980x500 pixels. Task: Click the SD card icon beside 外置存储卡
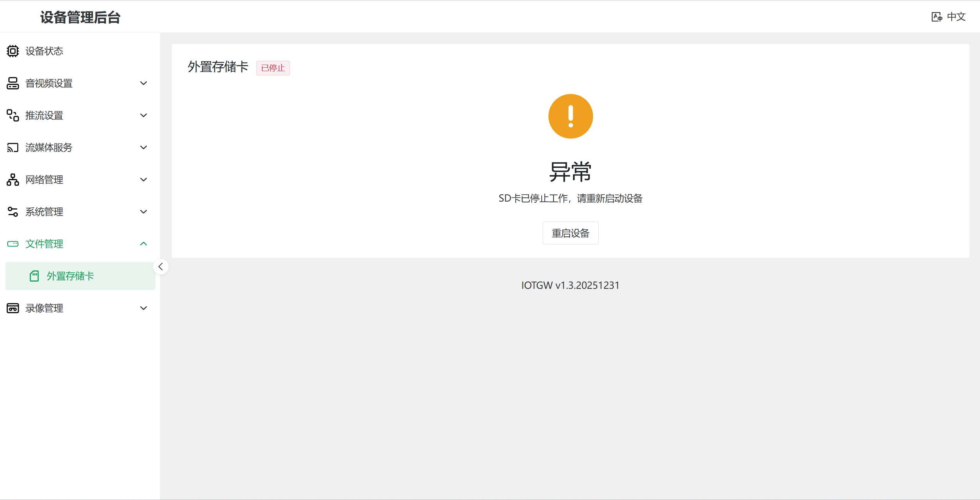tap(34, 276)
